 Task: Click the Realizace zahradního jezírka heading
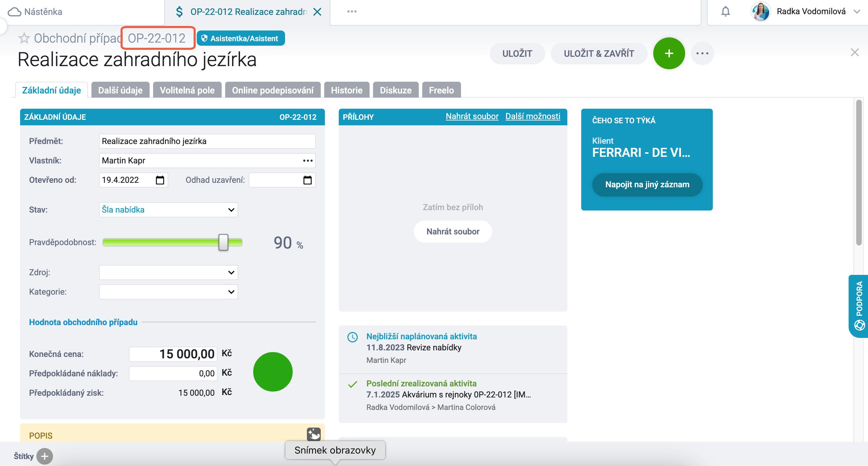pos(137,60)
